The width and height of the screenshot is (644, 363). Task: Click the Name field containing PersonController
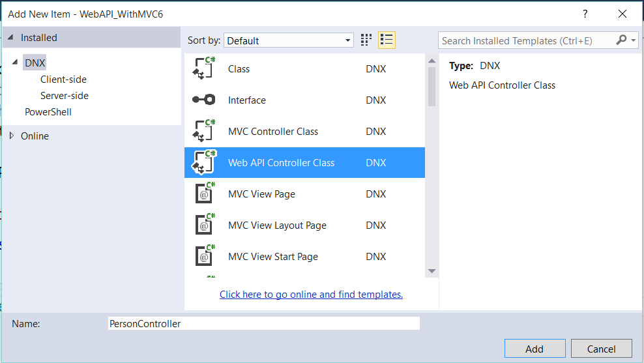click(264, 324)
